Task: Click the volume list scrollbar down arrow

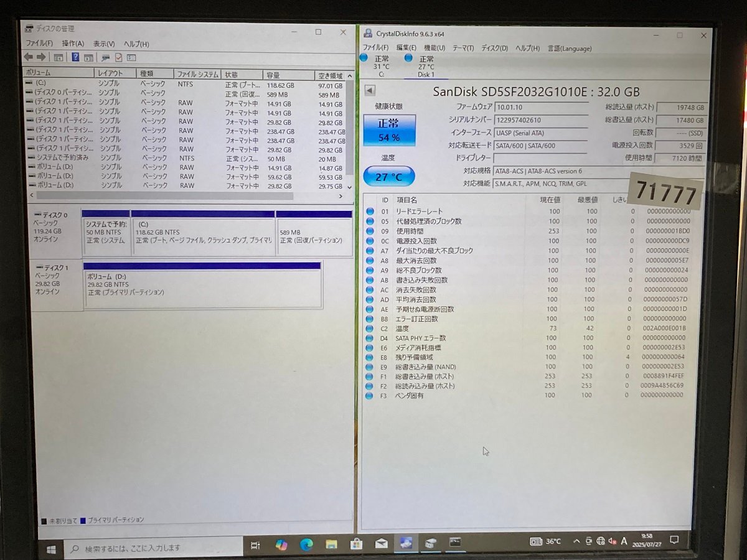Action: tap(349, 187)
